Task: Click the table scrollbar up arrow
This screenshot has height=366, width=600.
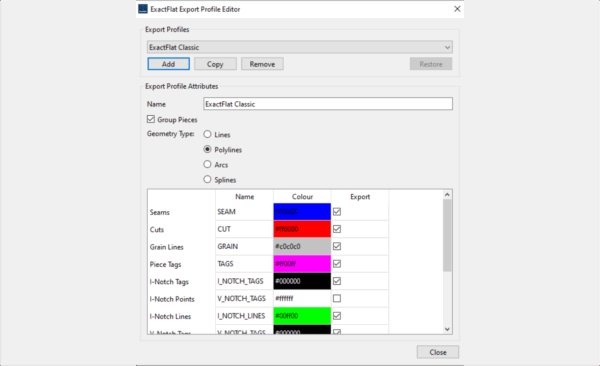Action: [x=447, y=194]
